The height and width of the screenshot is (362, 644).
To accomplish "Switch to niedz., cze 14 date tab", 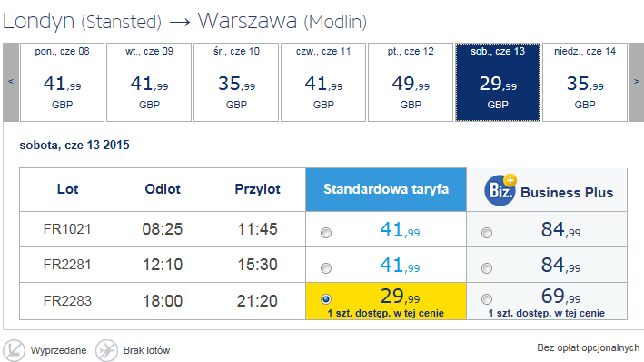I will pyautogui.click(x=585, y=82).
